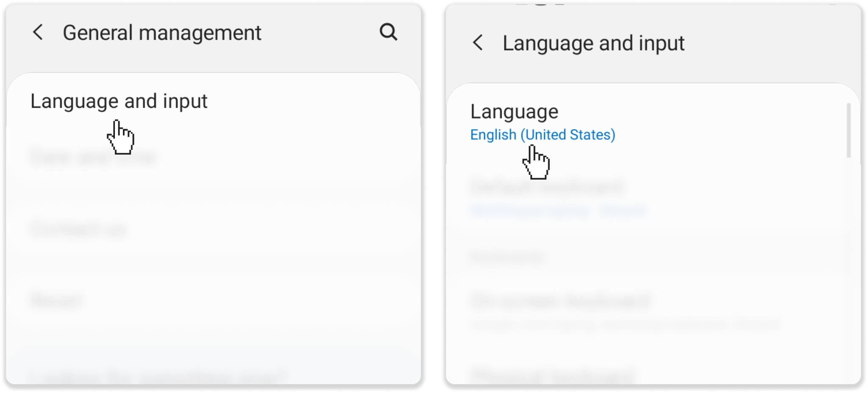Select the blurred Reset option
Viewport: 868px width, 393px height.
56,301
